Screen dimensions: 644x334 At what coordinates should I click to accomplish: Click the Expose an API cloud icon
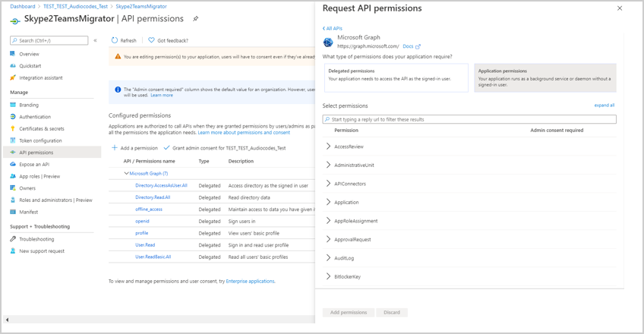[x=13, y=164]
